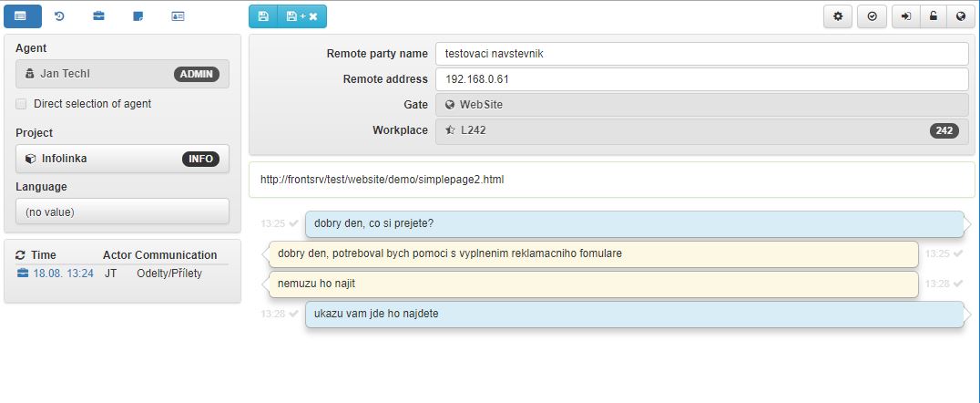Select the 'ukazu vam jde ho najdete' message
This screenshot has width=980, height=403.
pos(635,314)
